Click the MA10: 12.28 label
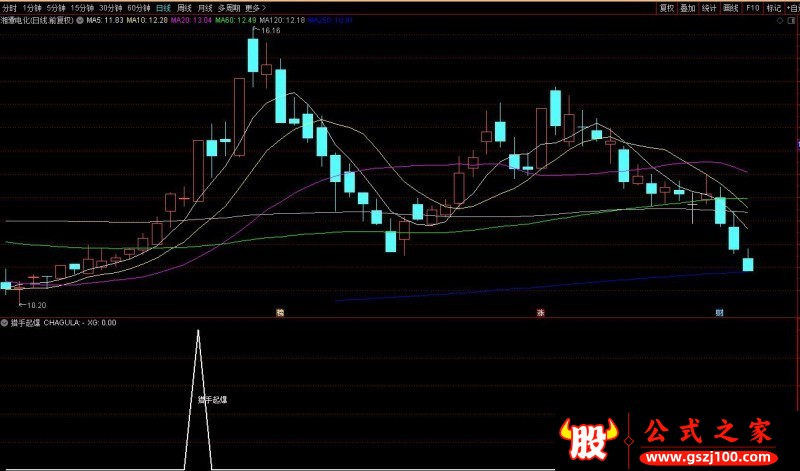The height and width of the screenshot is (471, 800). click(x=147, y=20)
